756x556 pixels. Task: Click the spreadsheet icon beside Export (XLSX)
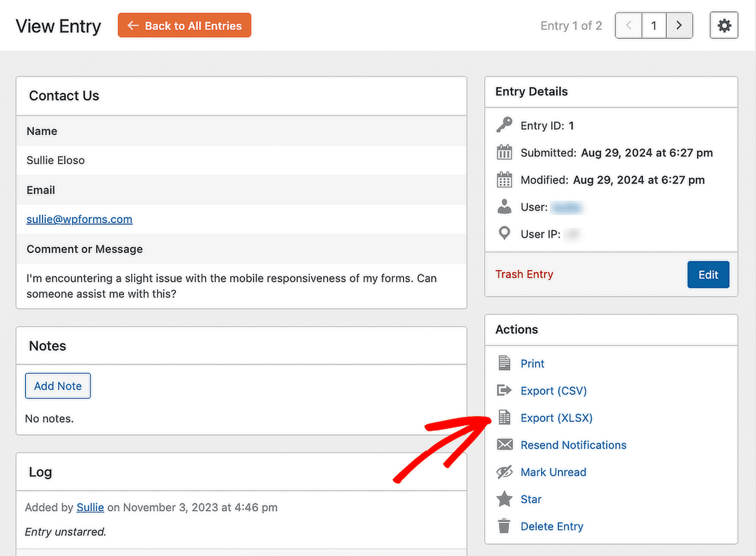(504, 418)
